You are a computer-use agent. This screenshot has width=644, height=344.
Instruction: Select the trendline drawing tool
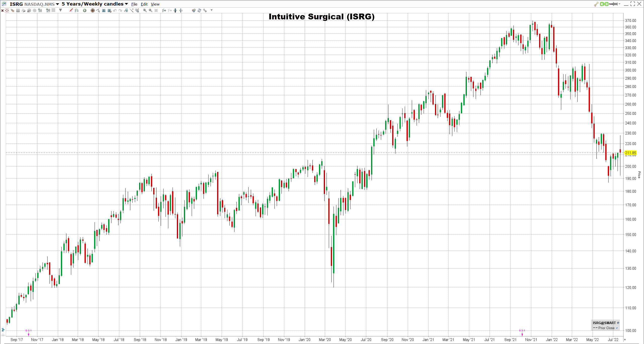[x=132, y=10]
